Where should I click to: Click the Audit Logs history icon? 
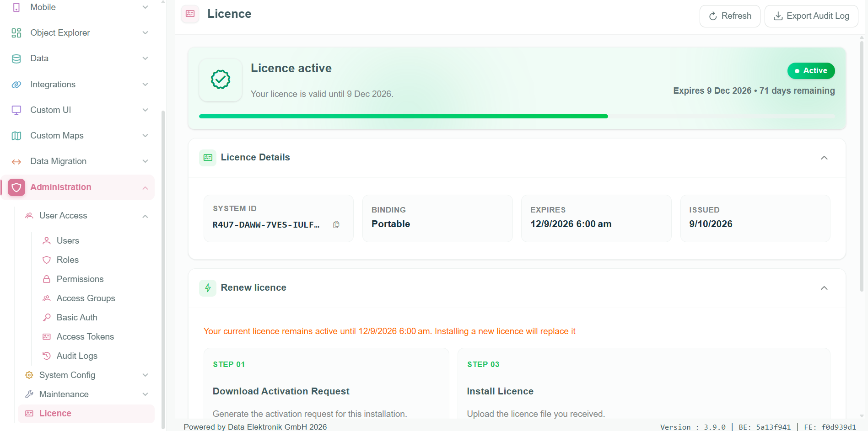[x=47, y=356]
